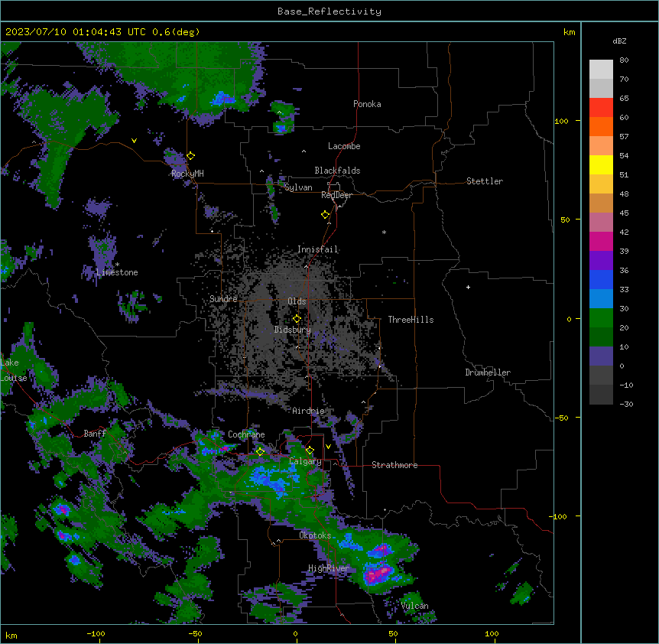Click the -50 tick label on bottom axis
659x644 pixels.
click(x=195, y=633)
